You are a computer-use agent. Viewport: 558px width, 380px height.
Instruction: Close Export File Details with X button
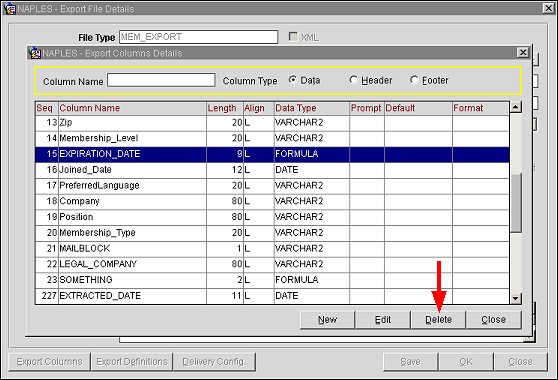click(x=548, y=8)
